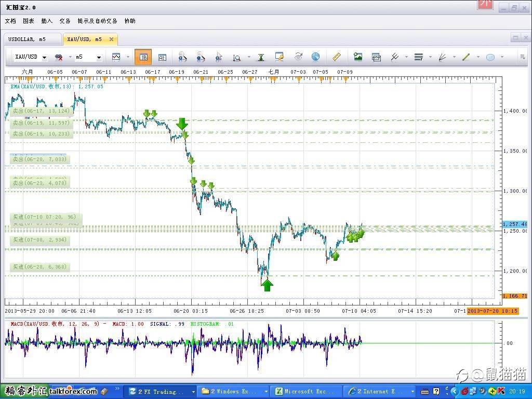532x399 pixels.
Task: Open the 插入 menu
Action: (x=47, y=21)
